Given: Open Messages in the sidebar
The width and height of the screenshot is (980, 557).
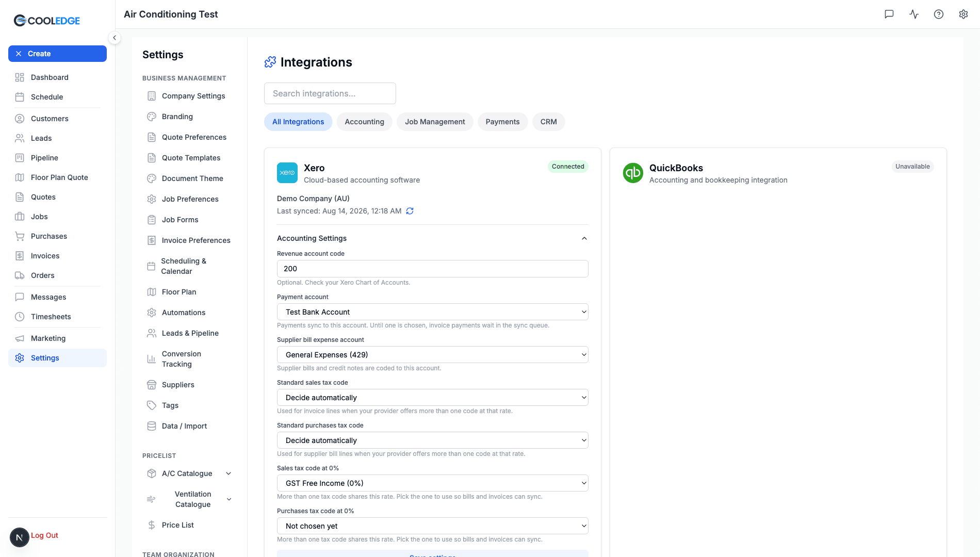Looking at the screenshot, I should coord(57,297).
